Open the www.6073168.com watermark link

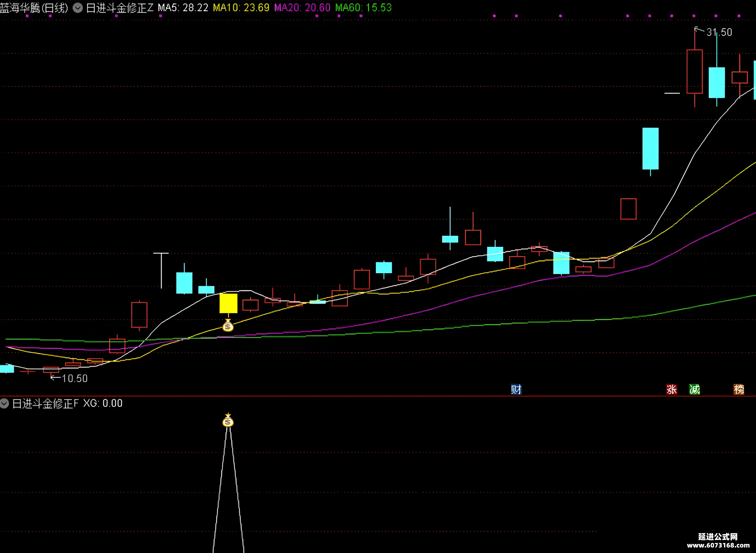tap(718, 545)
